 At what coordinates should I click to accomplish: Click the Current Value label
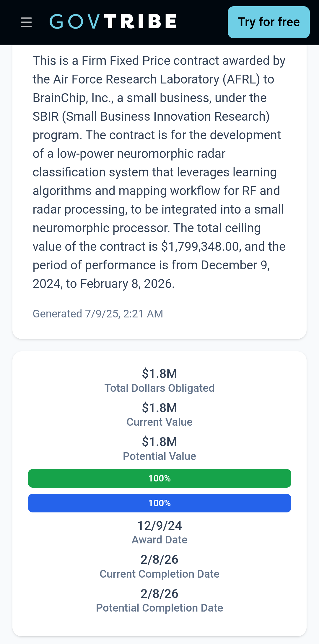[x=159, y=422]
